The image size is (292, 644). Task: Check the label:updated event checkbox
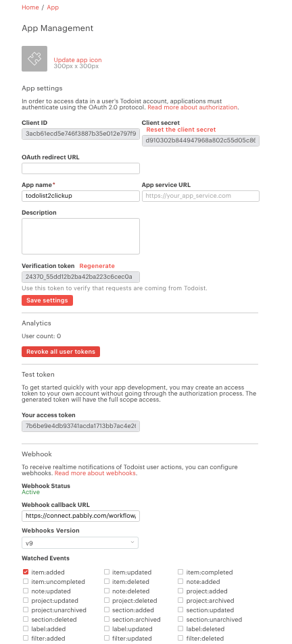(107, 628)
